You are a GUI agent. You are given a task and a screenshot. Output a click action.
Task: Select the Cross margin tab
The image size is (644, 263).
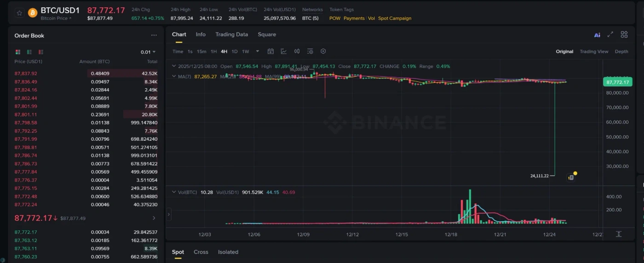click(201, 252)
